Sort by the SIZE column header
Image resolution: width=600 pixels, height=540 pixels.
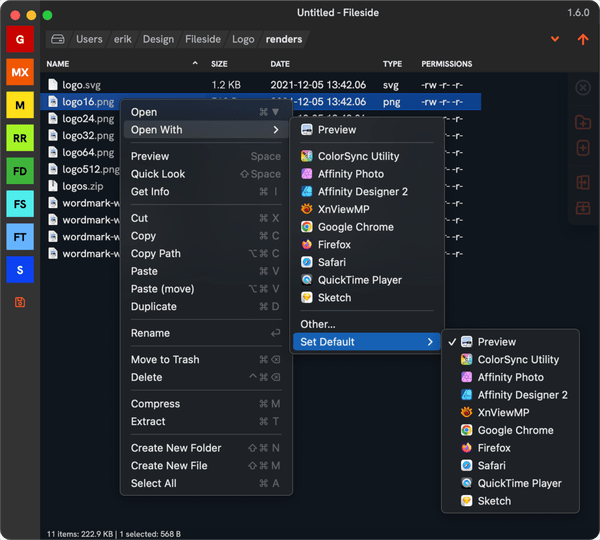219,64
